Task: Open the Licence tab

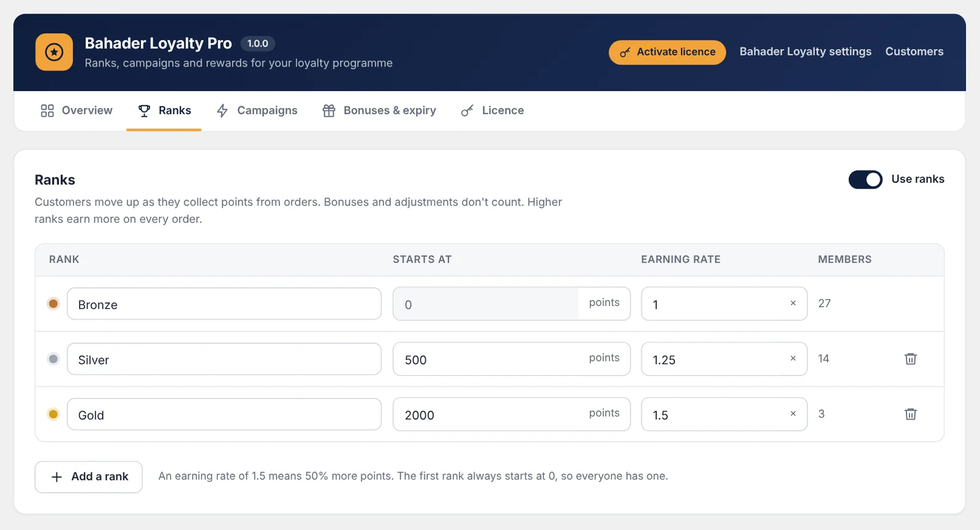Action: tap(492, 111)
